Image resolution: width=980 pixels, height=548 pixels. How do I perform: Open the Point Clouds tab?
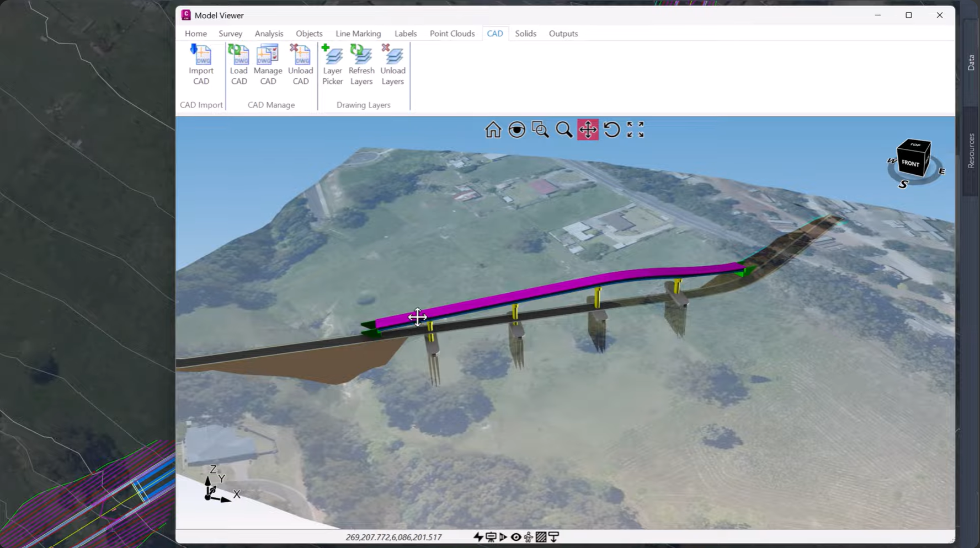452,34
